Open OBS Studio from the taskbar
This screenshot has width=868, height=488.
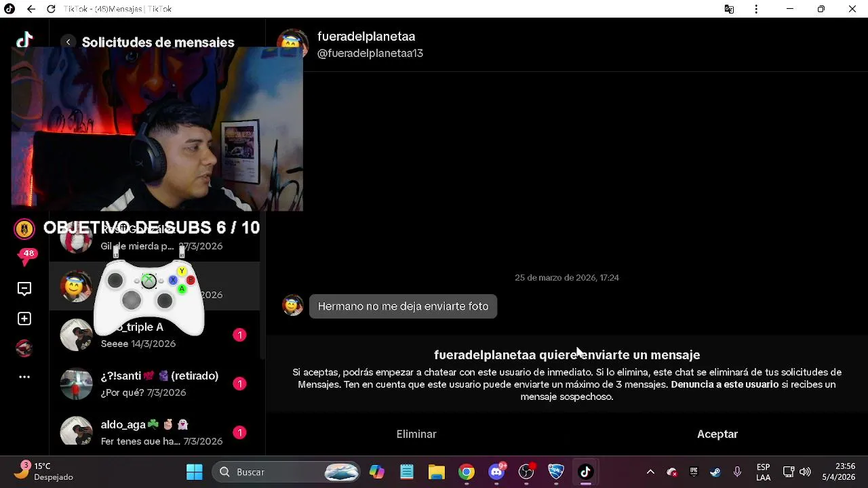pos(527,472)
